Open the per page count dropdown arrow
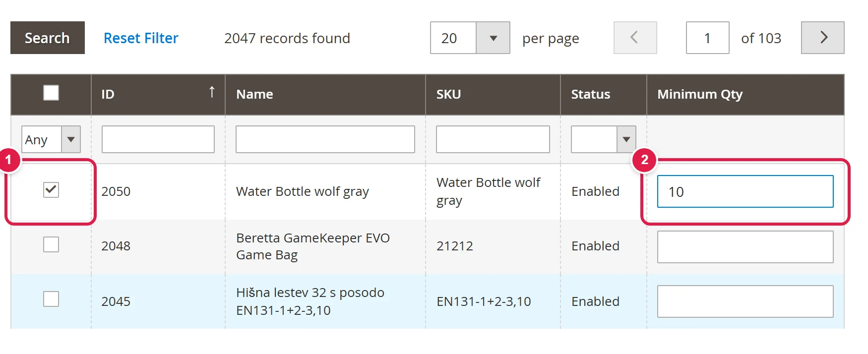The height and width of the screenshot is (354, 868). [x=493, y=38]
